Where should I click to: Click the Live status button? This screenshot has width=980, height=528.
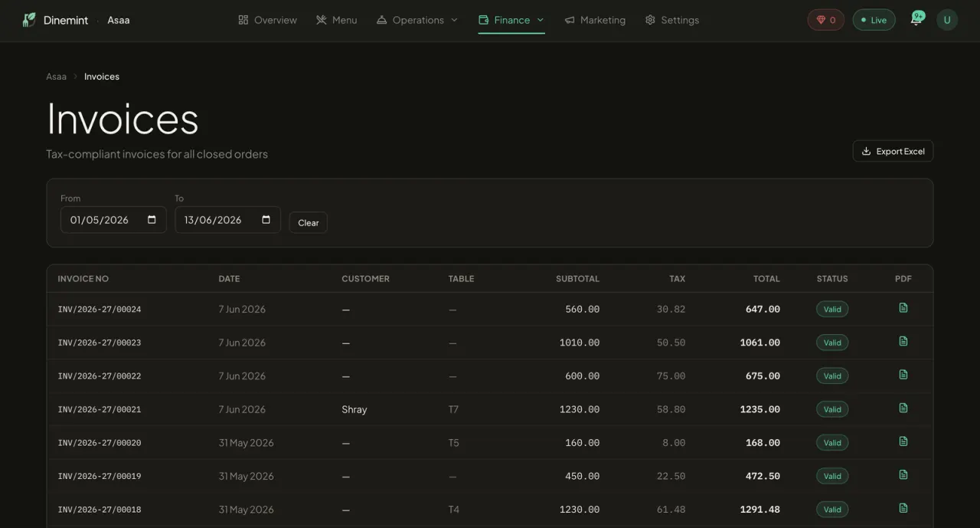(874, 20)
